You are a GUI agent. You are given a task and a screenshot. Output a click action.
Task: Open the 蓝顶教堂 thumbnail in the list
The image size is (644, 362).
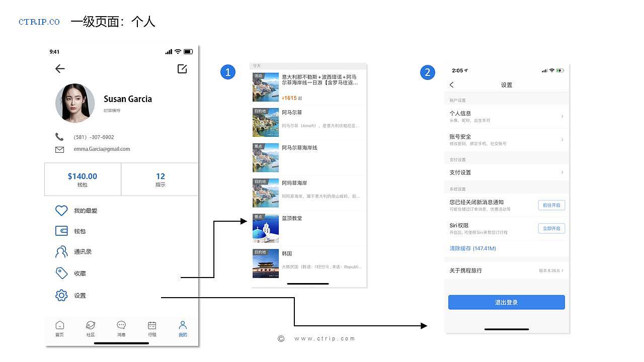point(266,228)
